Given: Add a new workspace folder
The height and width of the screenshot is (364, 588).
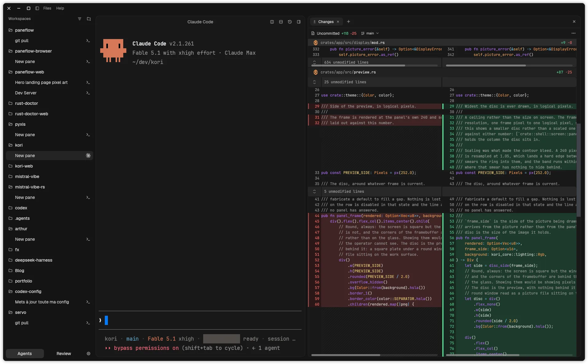Looking at the screenshot, I should pyautogui.click(x=89, y=19).
